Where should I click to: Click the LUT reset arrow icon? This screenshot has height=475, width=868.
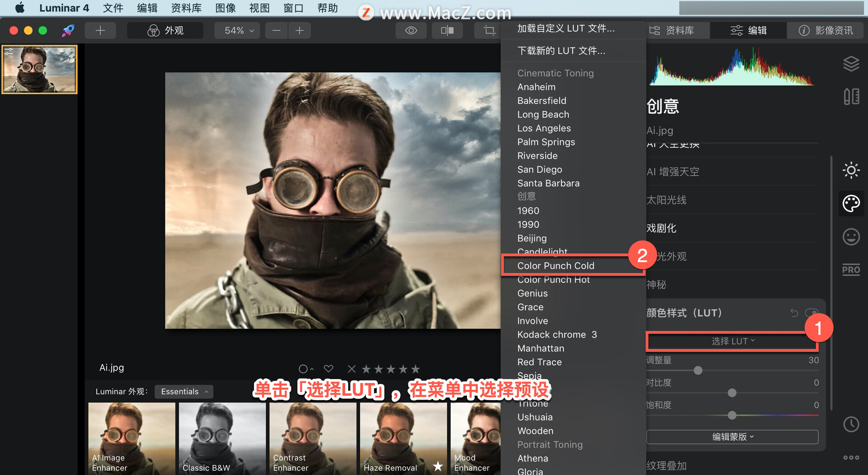tap(794, 313)
